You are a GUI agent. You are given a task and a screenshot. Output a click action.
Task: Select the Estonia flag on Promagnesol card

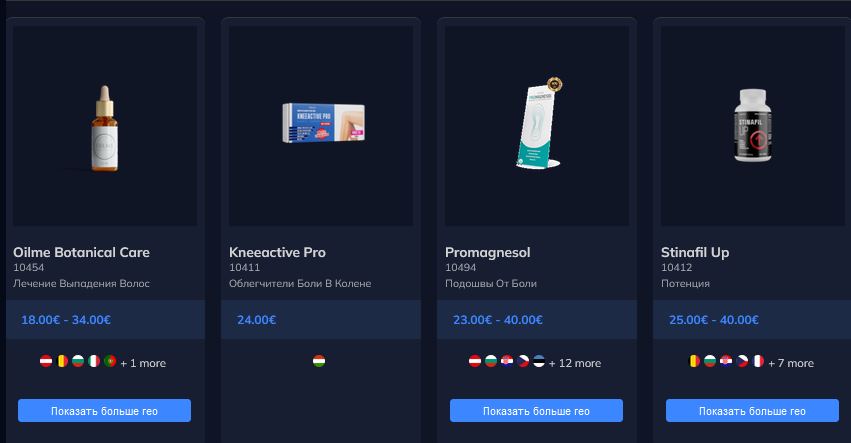(x=538, y=361)
